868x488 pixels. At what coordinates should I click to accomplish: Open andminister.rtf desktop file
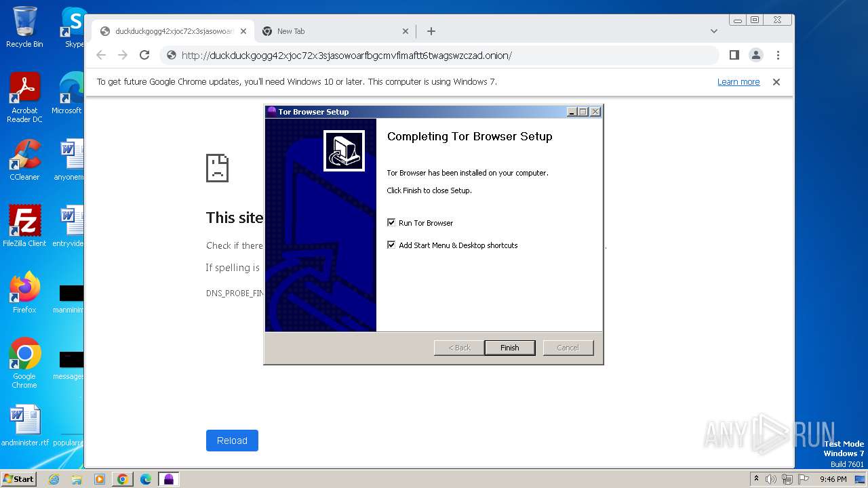click(x=25, y=426)
